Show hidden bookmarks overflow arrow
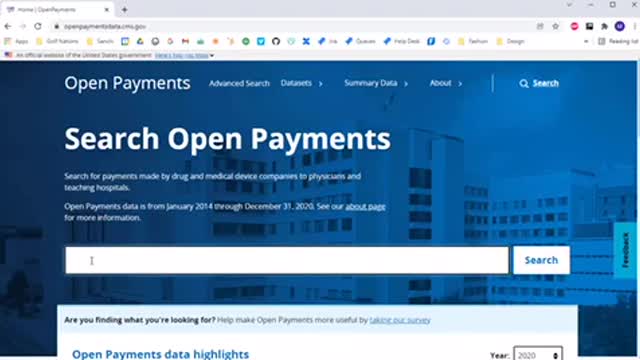Viewport: 640px width, 360px height. pyautogui.click(x=586, y=41)
